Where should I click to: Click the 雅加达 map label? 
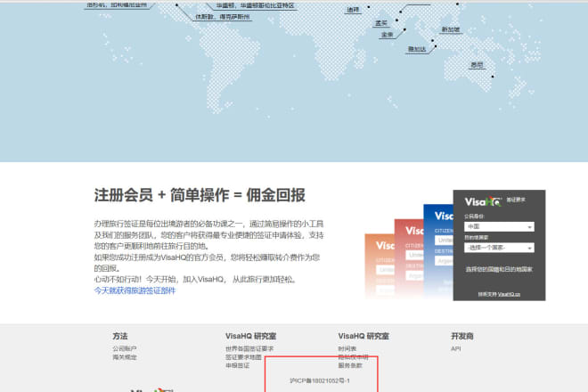point(417,49)
